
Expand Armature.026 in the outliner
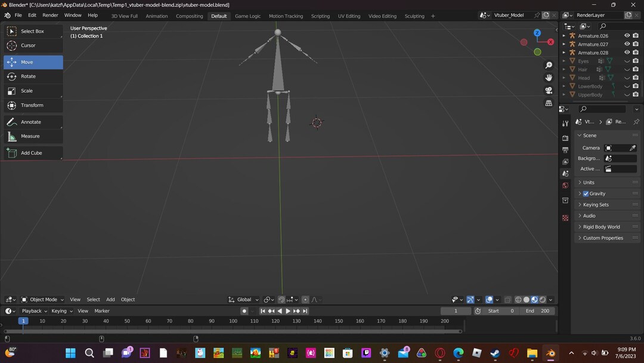[x=564, y=36]
